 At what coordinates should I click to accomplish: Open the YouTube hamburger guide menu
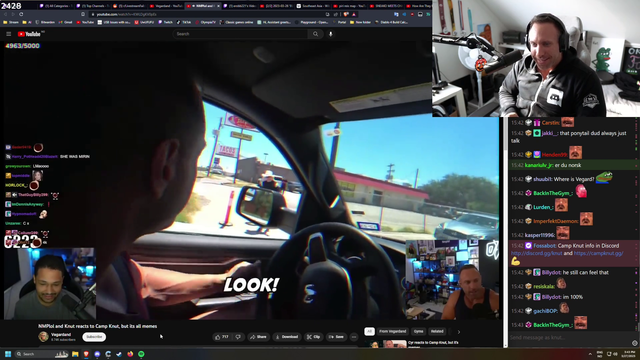coord(9,34)
